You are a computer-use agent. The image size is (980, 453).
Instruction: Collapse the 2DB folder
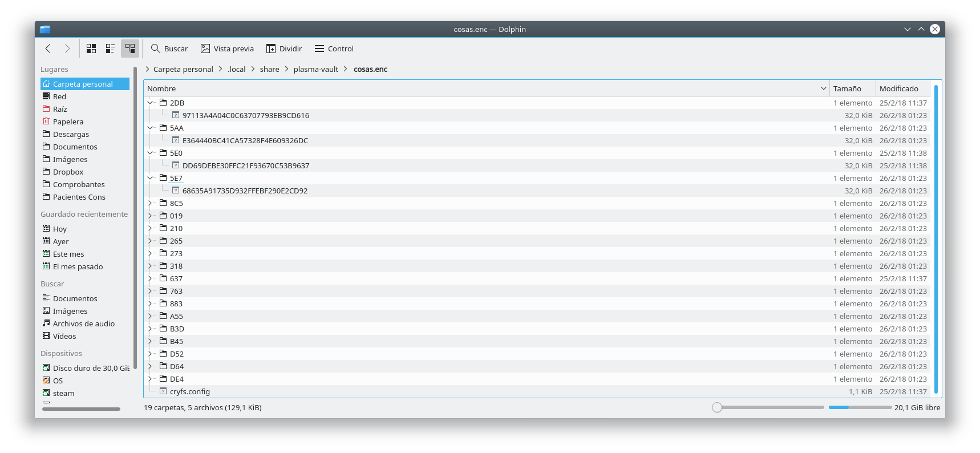[151, 103]
